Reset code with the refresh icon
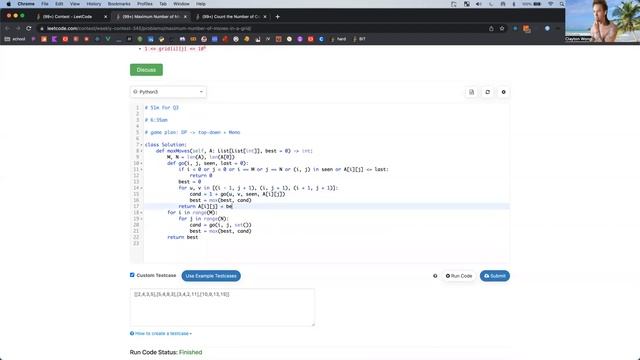Viewport: 640px width, 360px height. 487,92
